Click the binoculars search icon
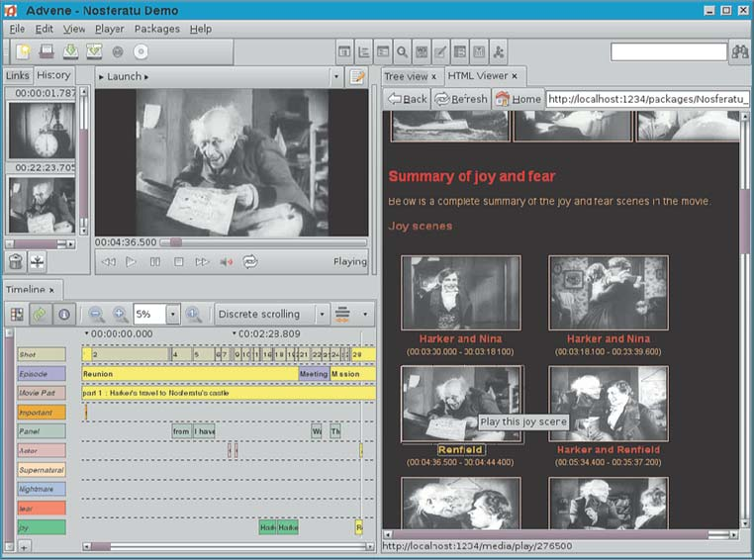This screenshot has height=560, width=754. tap(740, 51)
